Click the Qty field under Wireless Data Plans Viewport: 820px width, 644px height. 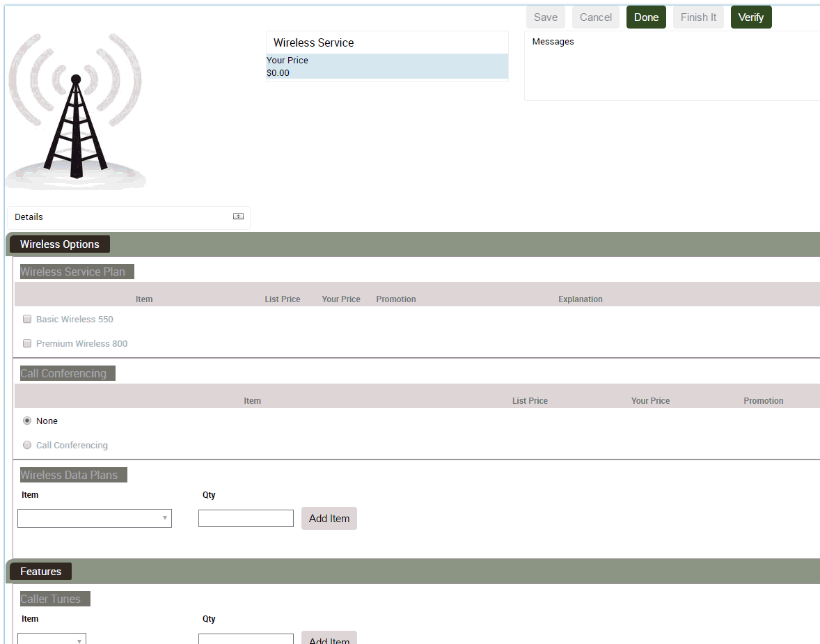(x=246, y=518)
